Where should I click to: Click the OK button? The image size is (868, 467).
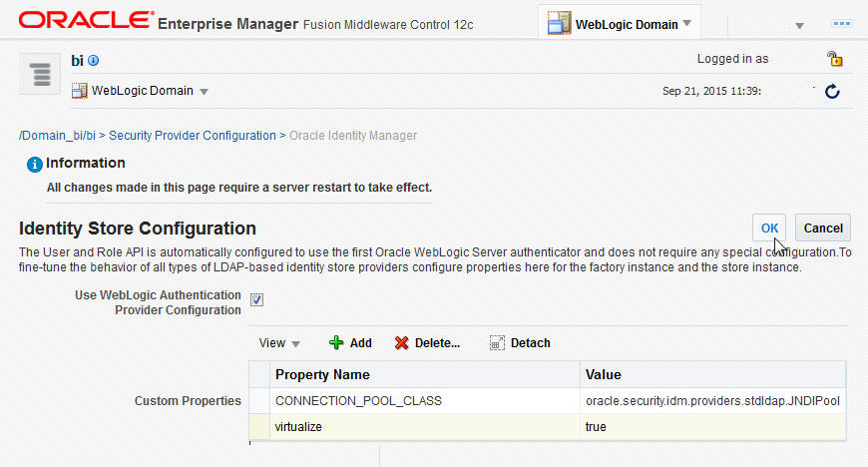[769, 229]
